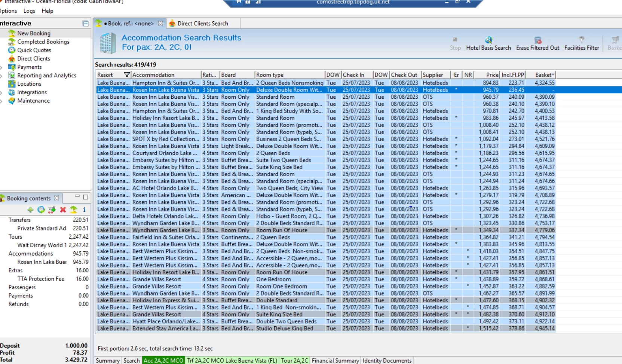
Task: Sort by the Basket column arrow
Action: tap(553, 75)
